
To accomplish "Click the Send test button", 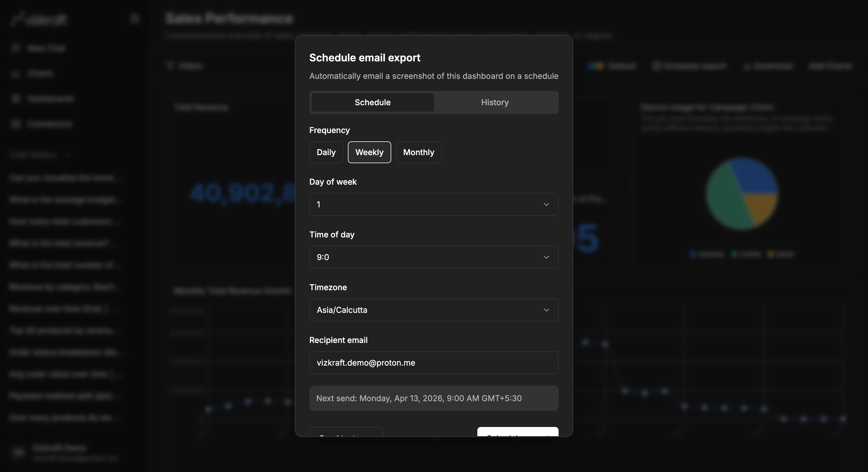I will [x=346, y=435].
